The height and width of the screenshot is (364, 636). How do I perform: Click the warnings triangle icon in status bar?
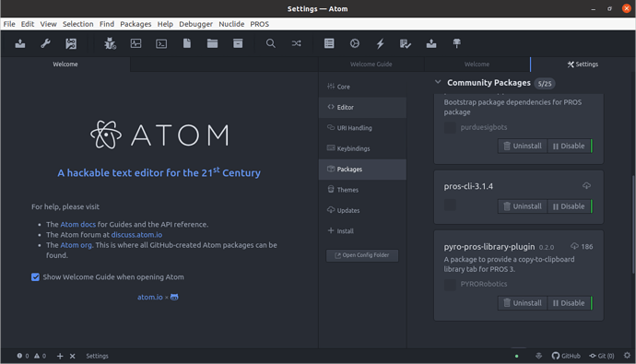(37, 356)
